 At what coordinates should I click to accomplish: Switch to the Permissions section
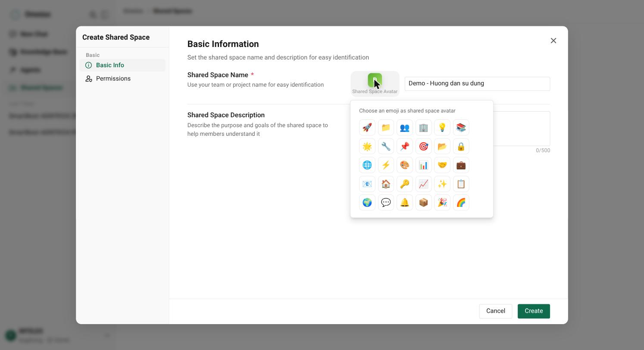pos(122,78)
